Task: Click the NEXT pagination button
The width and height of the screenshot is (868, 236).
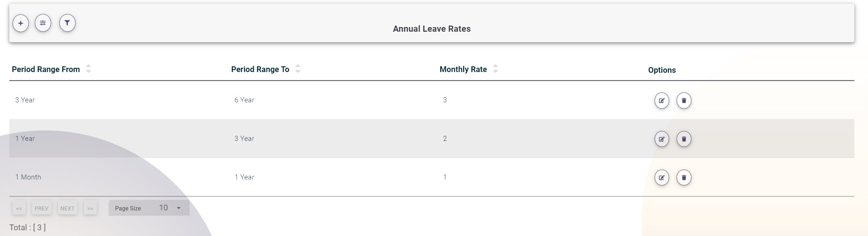Action: click(x=67, y=208)
